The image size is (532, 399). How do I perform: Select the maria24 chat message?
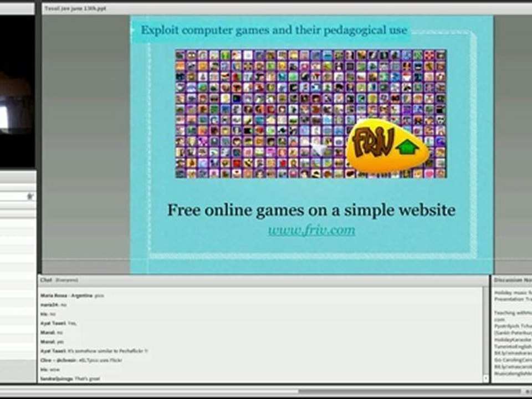[53, 305]
